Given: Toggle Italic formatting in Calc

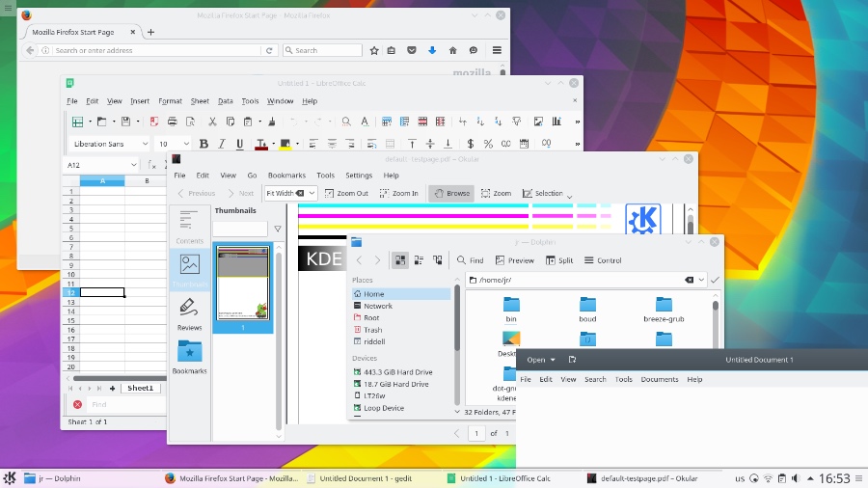Looking at the screenshot, I should 222,144.
